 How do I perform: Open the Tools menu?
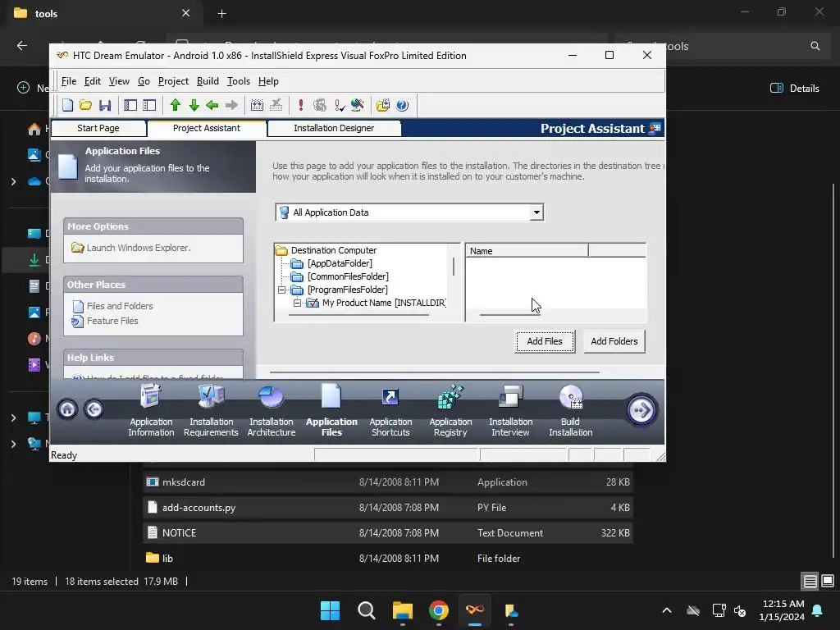pos(239,81)
